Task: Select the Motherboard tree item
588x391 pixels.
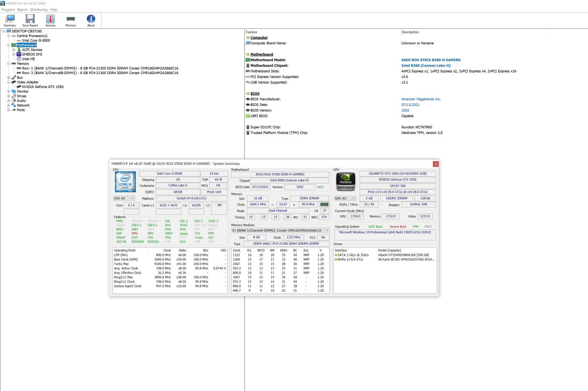Action: coord(26,45)
